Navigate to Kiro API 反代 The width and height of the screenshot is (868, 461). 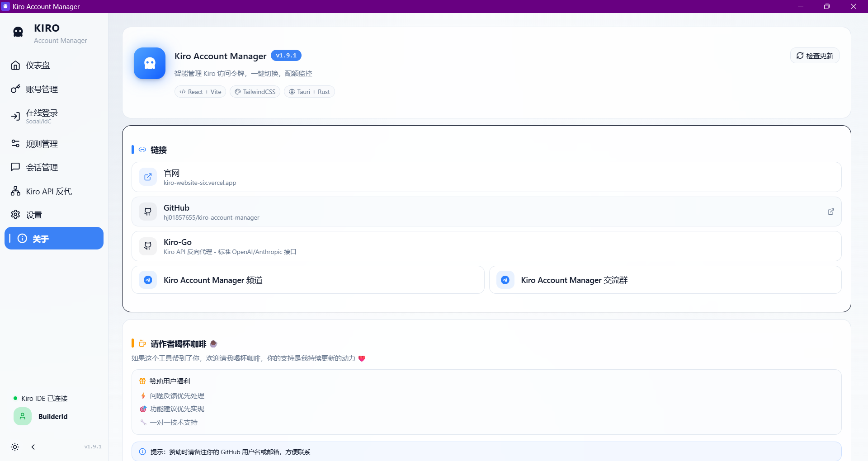click(x=54, y=191)
